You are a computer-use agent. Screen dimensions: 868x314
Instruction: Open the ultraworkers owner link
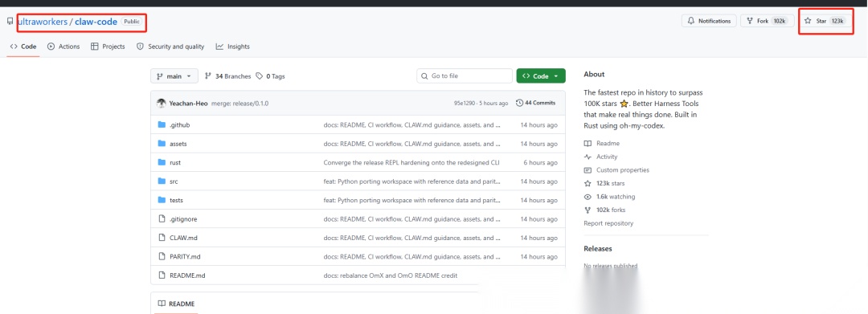pyautogui.click(x=43, y=22)
